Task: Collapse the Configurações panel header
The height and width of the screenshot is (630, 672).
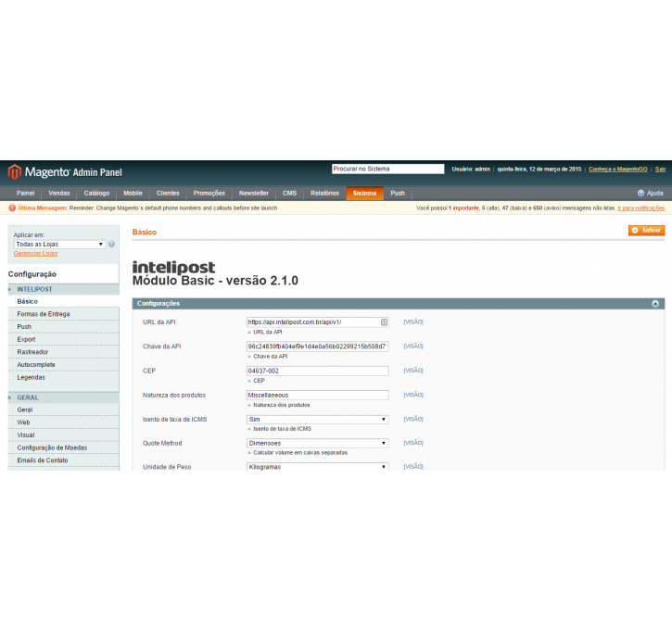Action: 399,304
